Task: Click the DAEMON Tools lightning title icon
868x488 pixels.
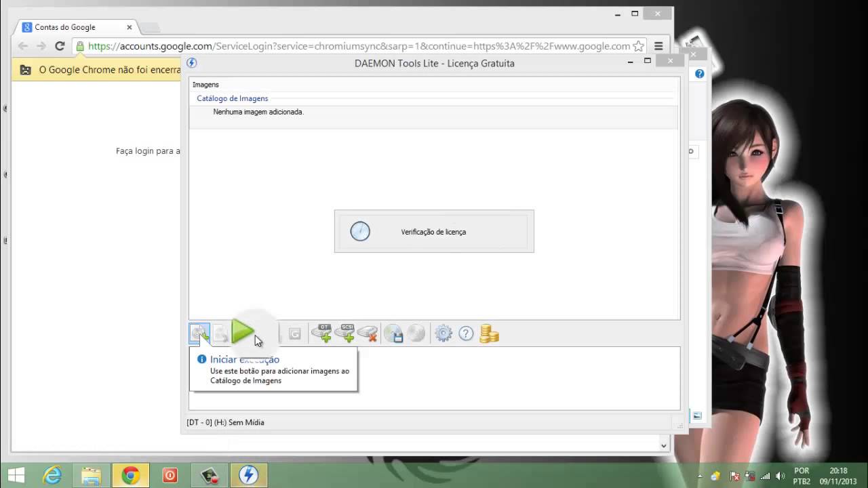Action: 192,63
